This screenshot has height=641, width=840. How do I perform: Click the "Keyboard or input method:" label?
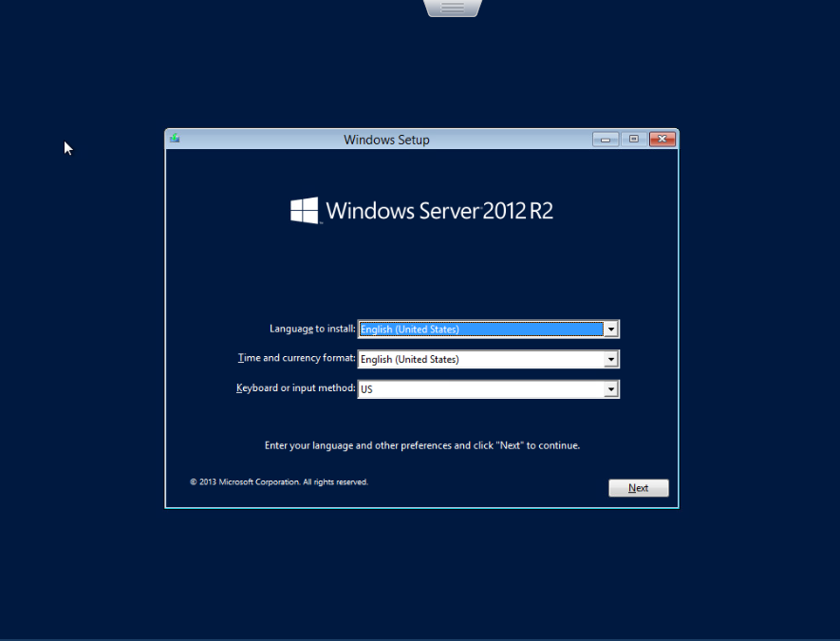pos(296,388)
